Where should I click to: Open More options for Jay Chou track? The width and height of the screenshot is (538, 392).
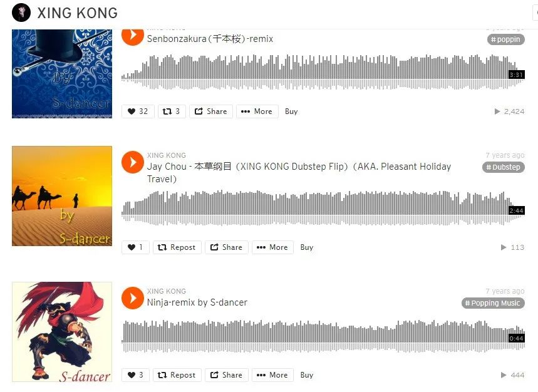pos(273,247)
